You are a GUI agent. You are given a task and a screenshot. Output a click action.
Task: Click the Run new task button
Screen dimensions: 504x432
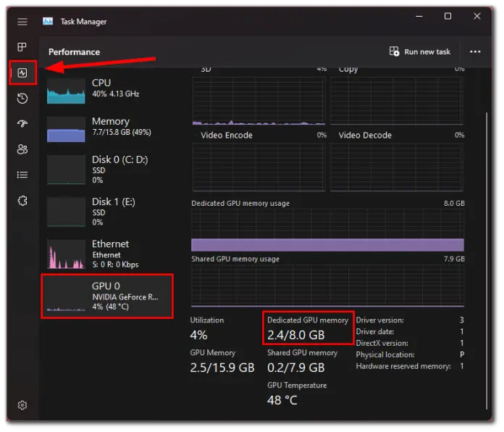click(x=420, y=51)
